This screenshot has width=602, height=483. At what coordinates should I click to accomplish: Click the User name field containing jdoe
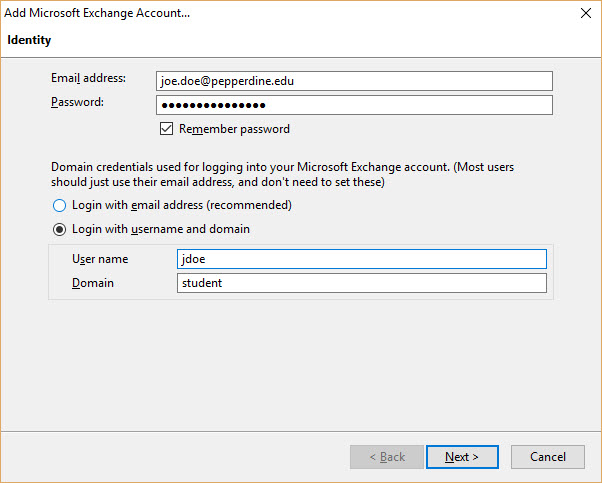[361, 259]
